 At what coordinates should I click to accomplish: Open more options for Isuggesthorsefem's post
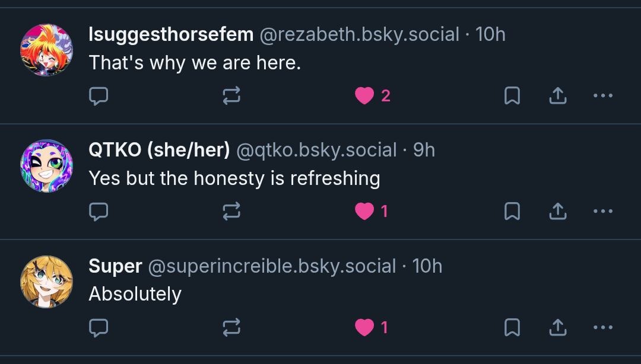[603, 95]
